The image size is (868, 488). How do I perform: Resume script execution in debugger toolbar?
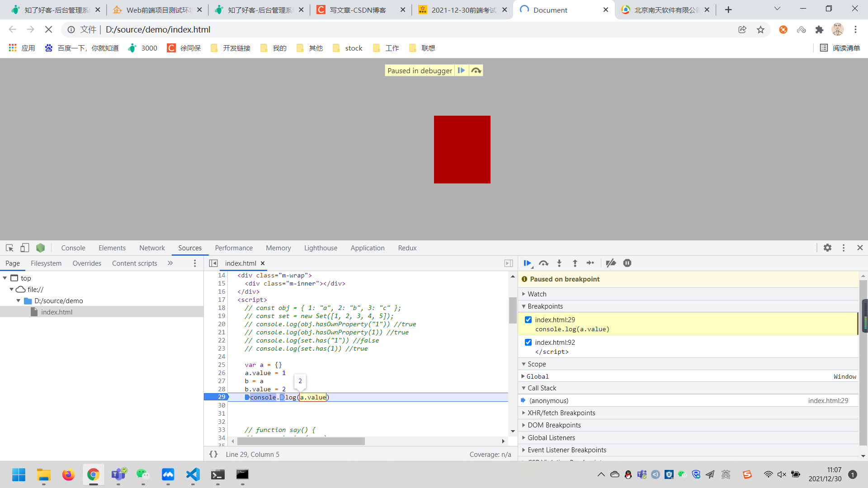click(x=527, y=263)
